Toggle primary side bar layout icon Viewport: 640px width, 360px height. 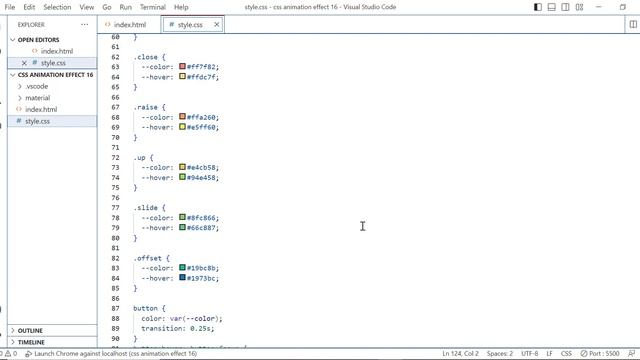538,7
